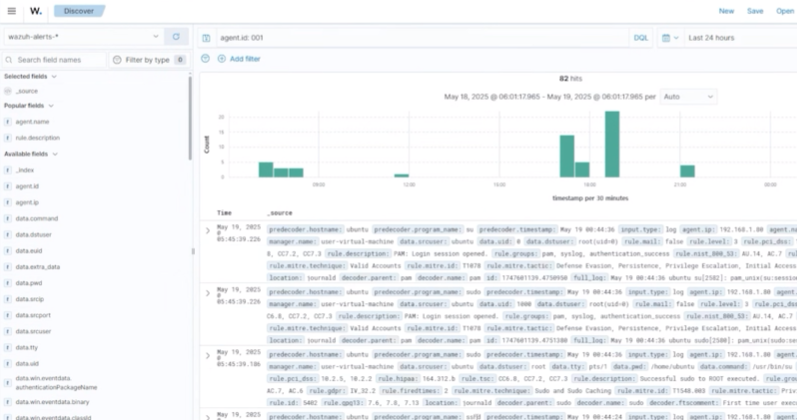Click New in the top menu
Image resolution: width=797 pixels, height=420 pixels.
point(726,11)
